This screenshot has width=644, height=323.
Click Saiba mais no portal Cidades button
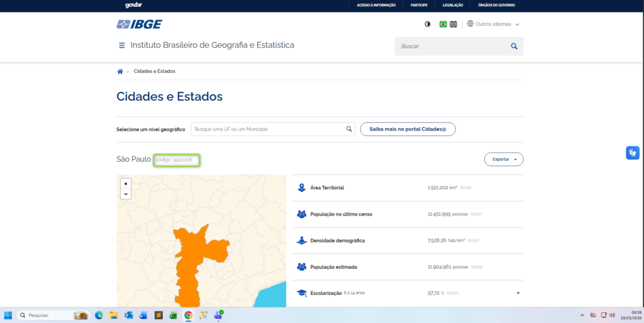(408, 129)
